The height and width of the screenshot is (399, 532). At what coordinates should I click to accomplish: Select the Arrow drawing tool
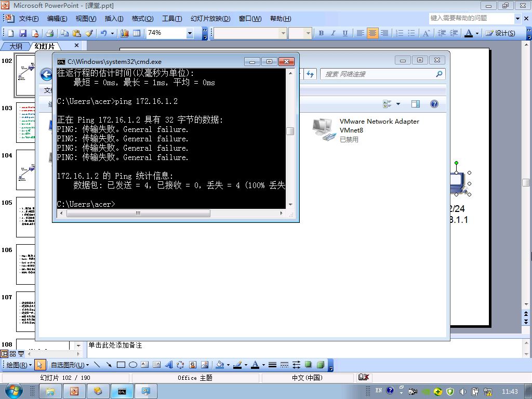(x=109, y=365)
